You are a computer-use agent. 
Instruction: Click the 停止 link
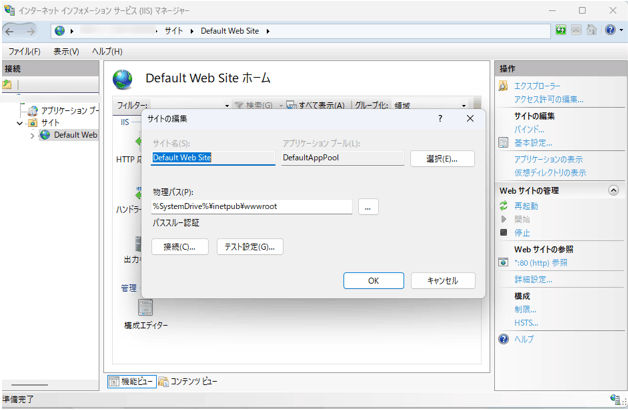[x=522, y=233]
